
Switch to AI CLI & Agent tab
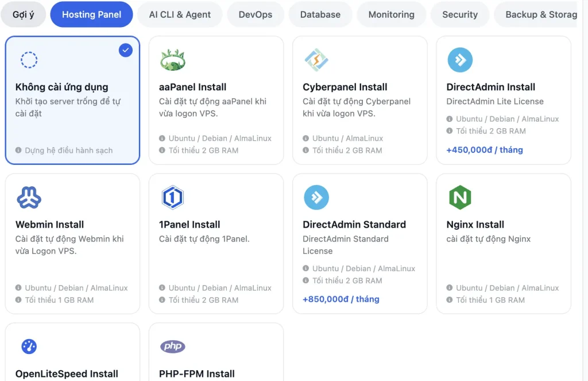(x=180, y=14)
